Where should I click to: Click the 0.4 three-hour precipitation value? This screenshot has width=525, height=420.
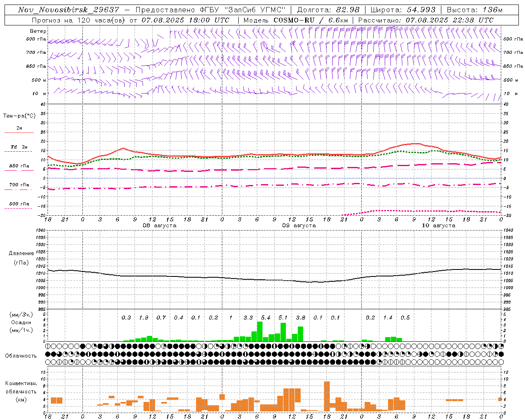[x=178, y=317]
